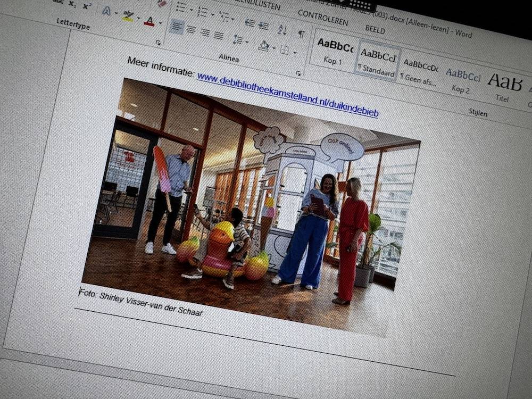Apply red font color (A)
Image resolution: width=532 pixels, height=399 pixels.
149,21
